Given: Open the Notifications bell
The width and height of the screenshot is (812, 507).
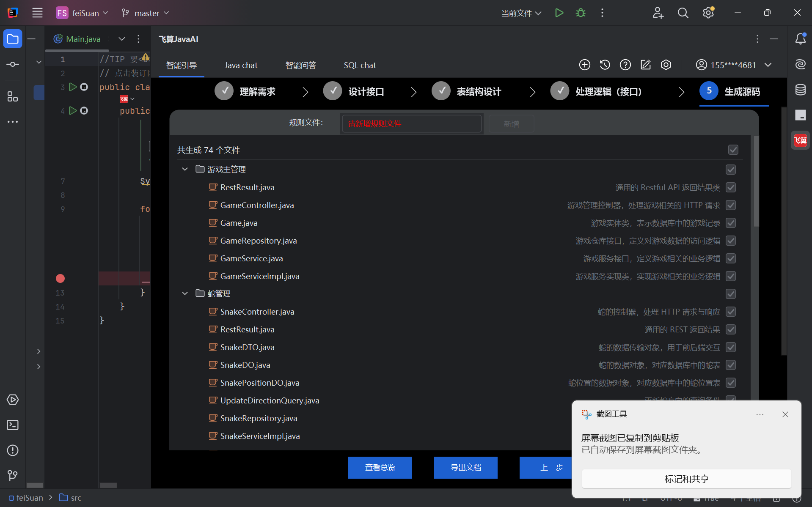Looking at the screenshot, I should pos(800,39).
